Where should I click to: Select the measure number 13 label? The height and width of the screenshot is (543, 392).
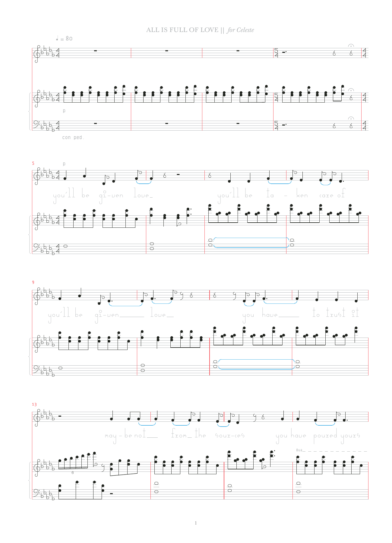click(x=34, y=404)
